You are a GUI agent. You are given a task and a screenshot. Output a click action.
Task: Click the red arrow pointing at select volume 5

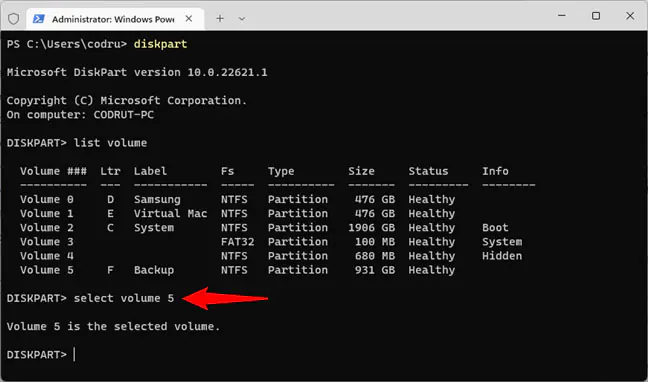click(x=225, y=298)
